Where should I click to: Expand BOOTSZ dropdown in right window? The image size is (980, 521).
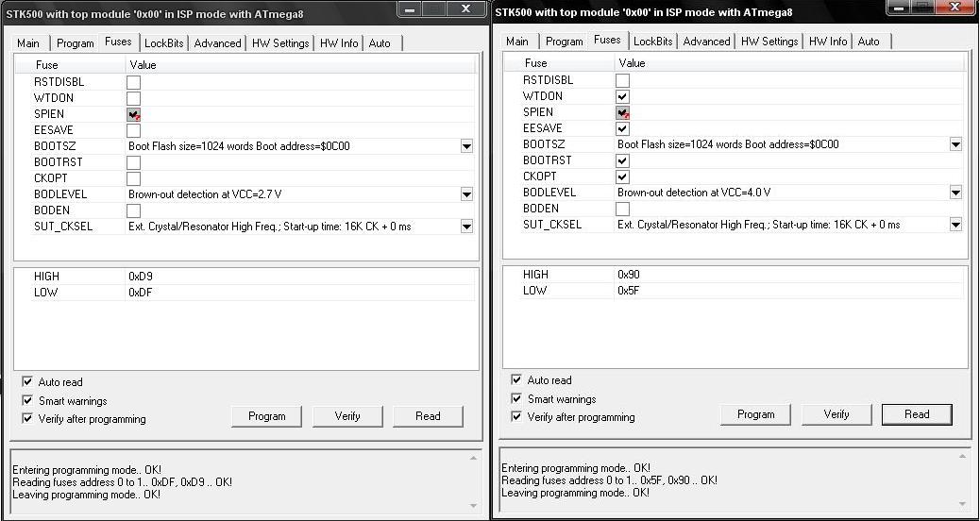(955, 144)
